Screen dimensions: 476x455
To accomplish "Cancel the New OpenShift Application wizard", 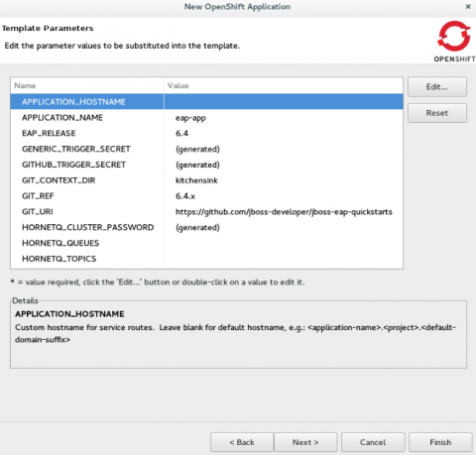I will click(x=373, y=442).
